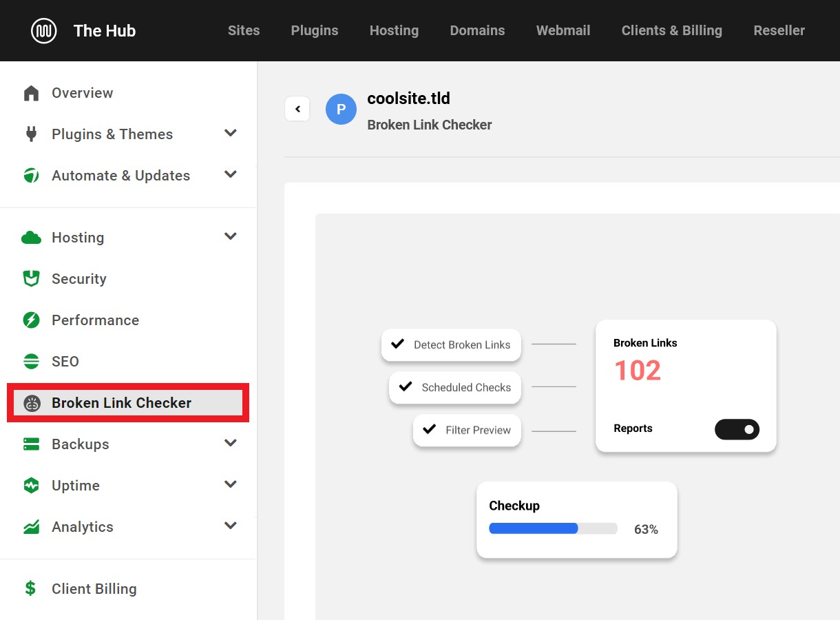Click the Checkup progress bar
Image resolution: width=840 pixels, height=620 pixels.
552,528
